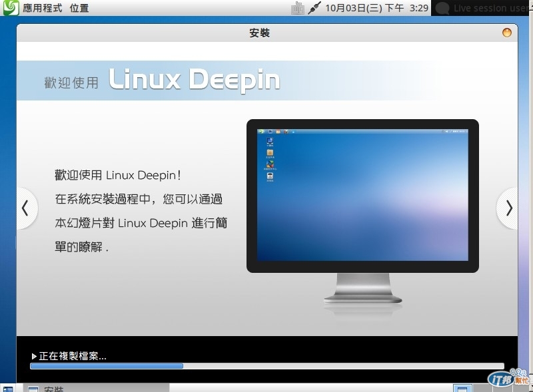
Task: Advance to the next slide with right arrow
Action: 508,208
